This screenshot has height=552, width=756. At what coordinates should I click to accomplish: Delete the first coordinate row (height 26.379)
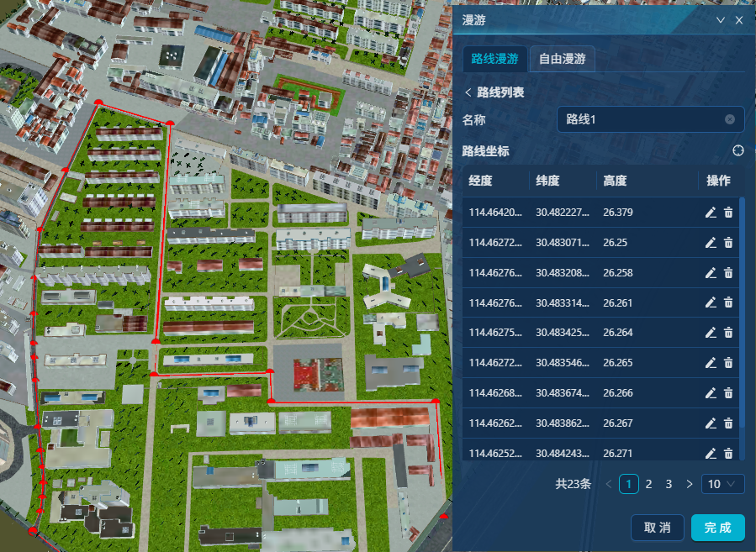(x=728, y=213)
